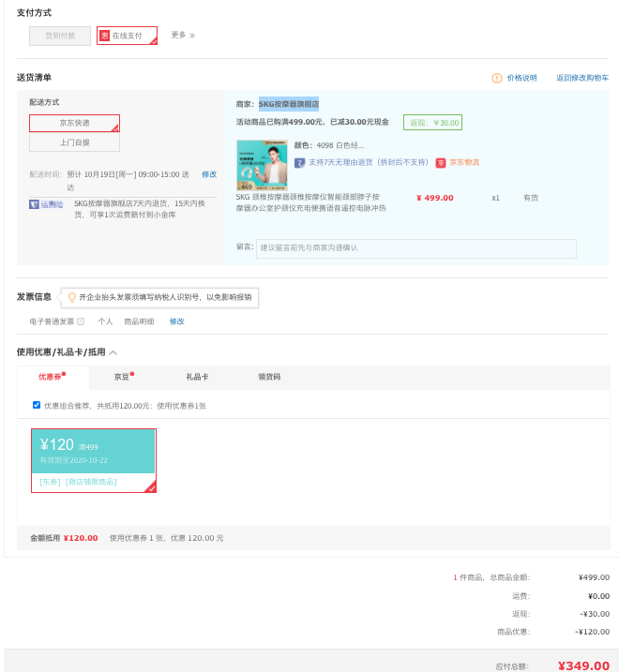Screen dimensions: 619x672
Task: Click 修改 next to 配送时间
Action: [209, 174]
